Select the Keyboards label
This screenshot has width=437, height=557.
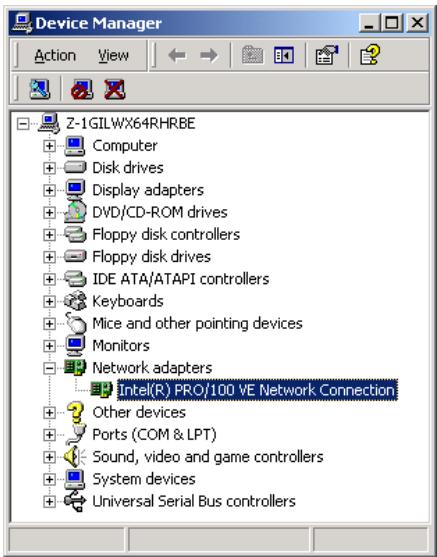coord(128,301)
